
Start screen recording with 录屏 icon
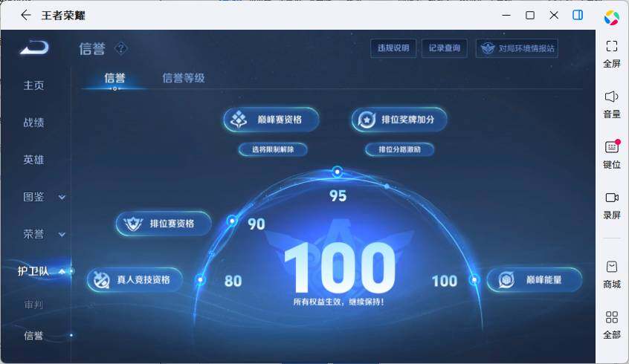point(611,198)
